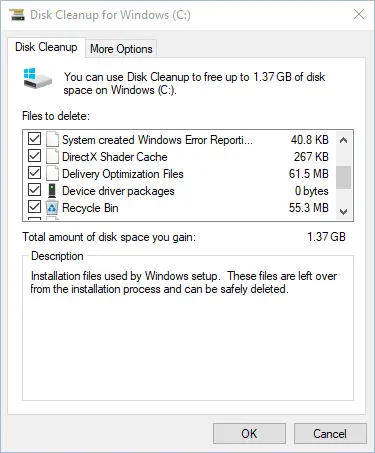Select the Disk Cleanup tab
This screenshot has height=453, width=375.
pyautogui.click(x=46, y=47)
